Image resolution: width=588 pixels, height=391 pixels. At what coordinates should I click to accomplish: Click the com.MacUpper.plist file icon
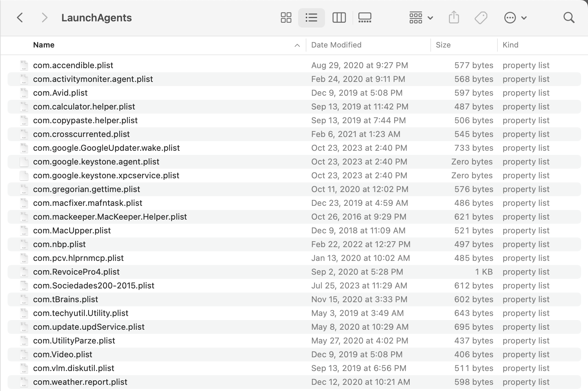(24, 231)
